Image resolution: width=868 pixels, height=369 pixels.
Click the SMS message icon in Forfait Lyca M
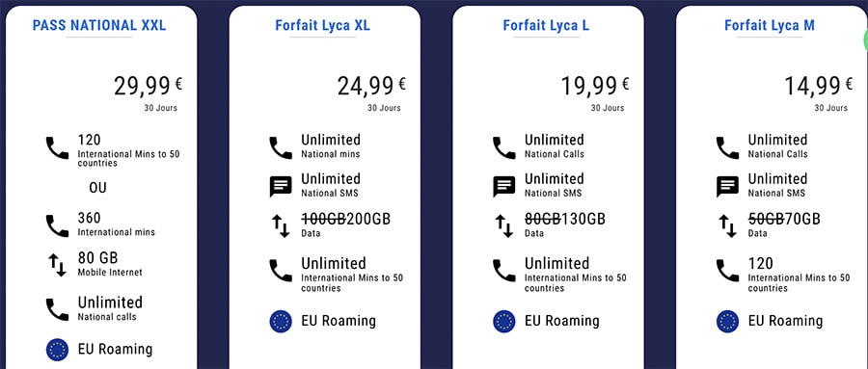pos(727,187)
